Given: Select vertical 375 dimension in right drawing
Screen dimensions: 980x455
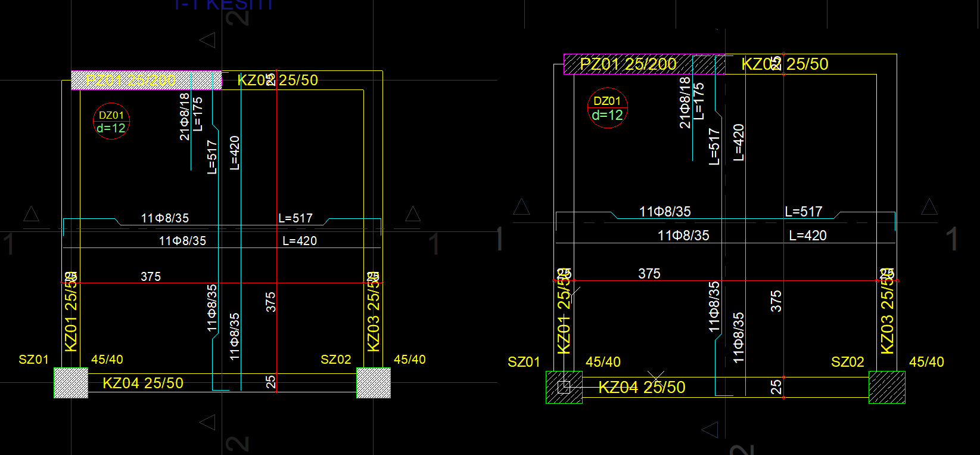Looking at the screenshot, I should point(776,301).
